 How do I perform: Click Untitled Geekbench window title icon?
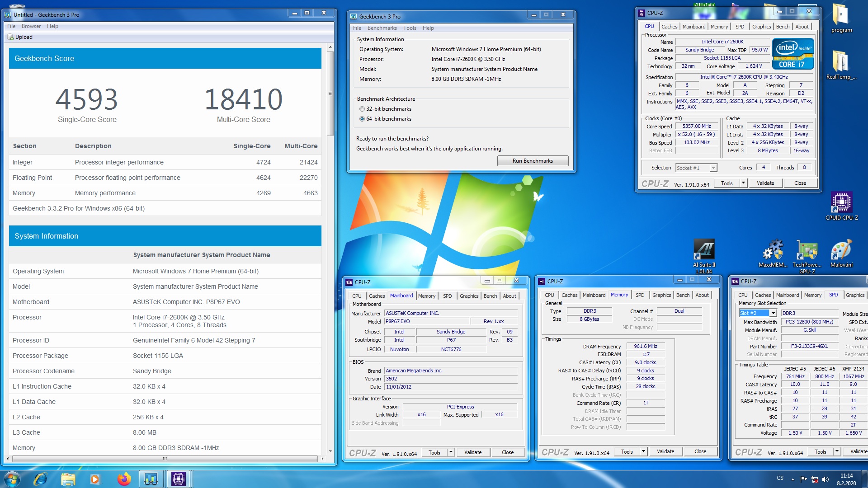(8, 15)
